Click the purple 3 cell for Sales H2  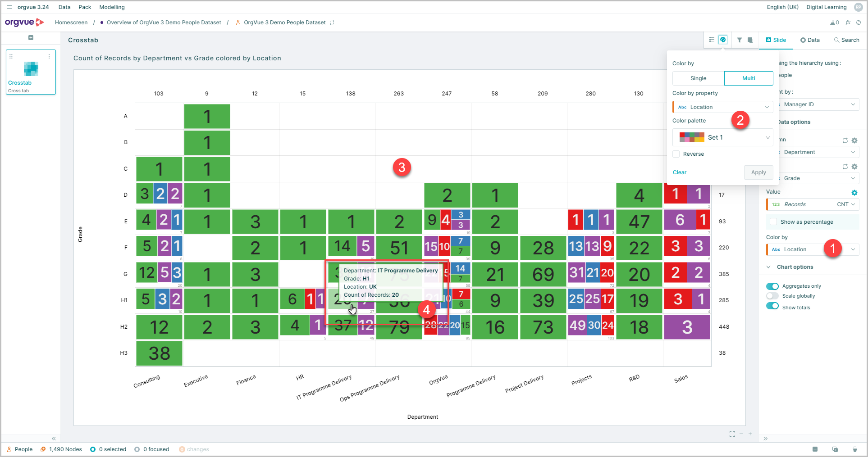(687, 327)
